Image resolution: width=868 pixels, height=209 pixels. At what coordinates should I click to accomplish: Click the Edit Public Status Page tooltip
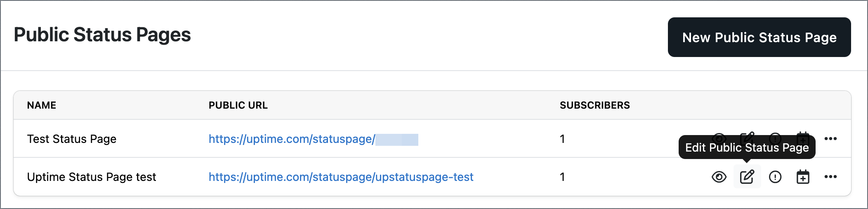pyautogui.click(x=747, y=147)
